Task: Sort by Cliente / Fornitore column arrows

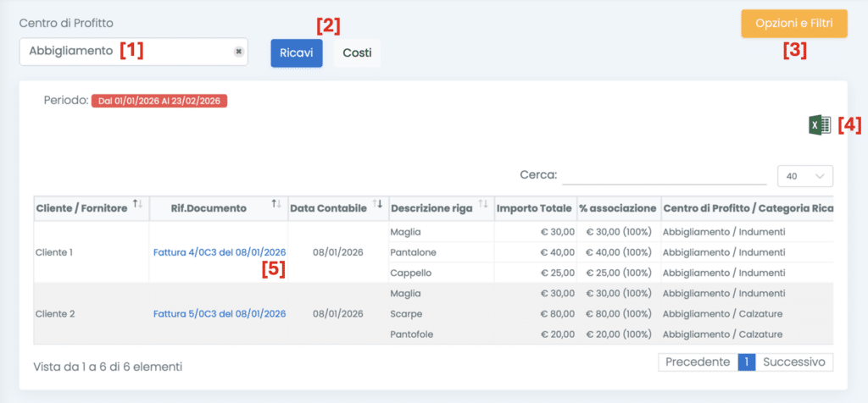Action: [137, 205]
